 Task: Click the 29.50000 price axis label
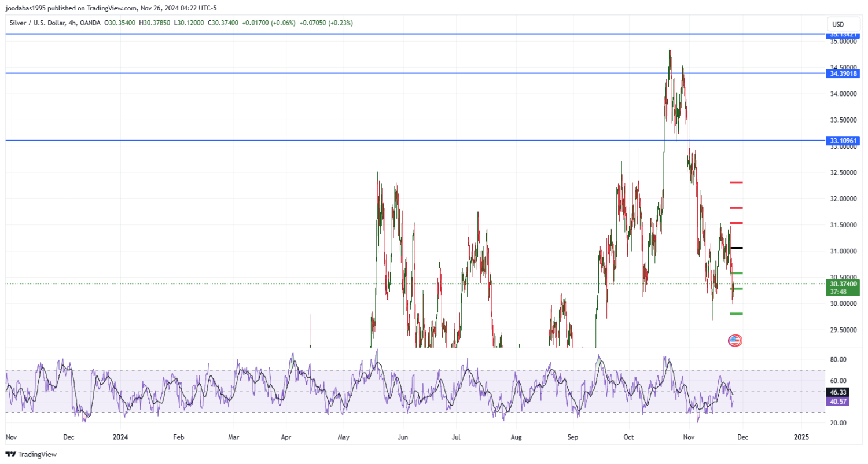[844, 330]
